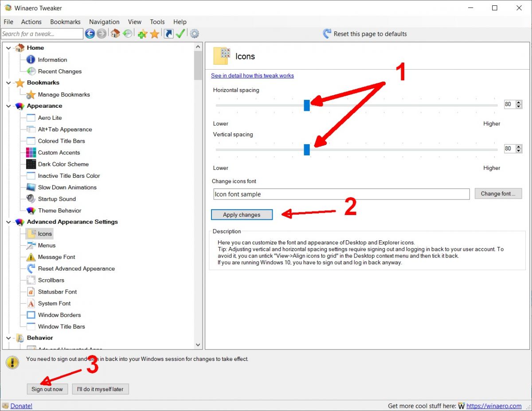The height and width of the screenshot is (411, 532).
Task: Click Reset this page to defaults
Action: click(x=370, y=34)
